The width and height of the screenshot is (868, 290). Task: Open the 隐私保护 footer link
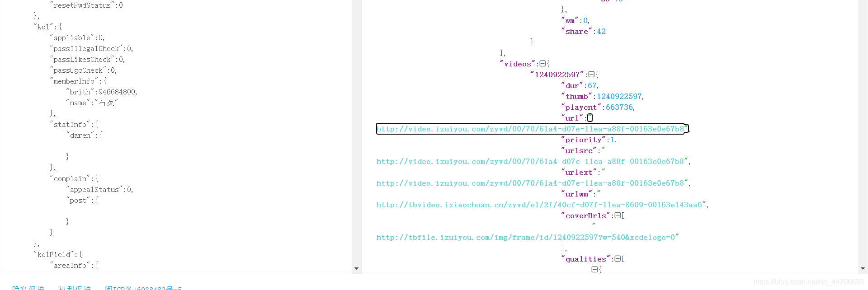coord(28,287)
